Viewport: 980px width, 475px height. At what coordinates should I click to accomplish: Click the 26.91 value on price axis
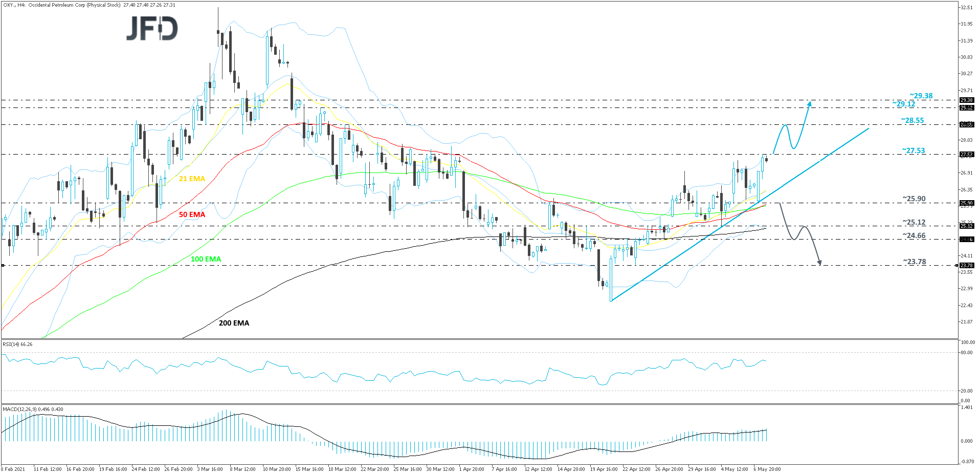click(x=966, y=173)
